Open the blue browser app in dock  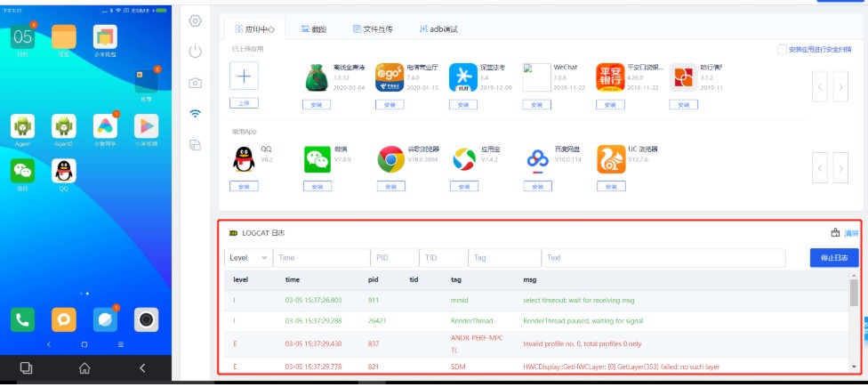(x=105, y=319)
